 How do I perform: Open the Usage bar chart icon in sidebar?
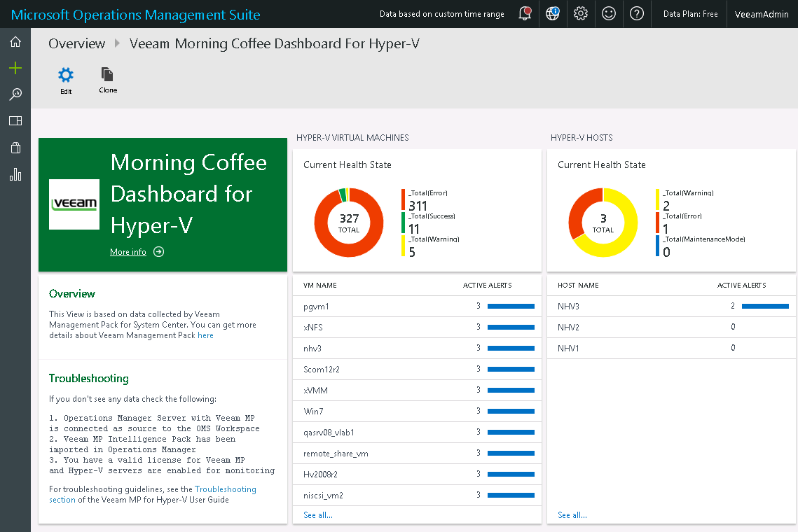(x=15, y=174)
